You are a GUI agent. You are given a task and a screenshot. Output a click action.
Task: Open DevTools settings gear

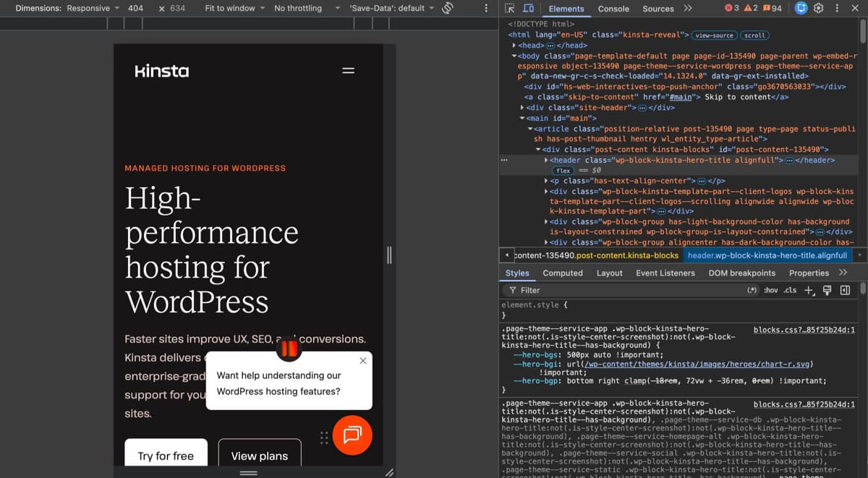coord(819,9)
